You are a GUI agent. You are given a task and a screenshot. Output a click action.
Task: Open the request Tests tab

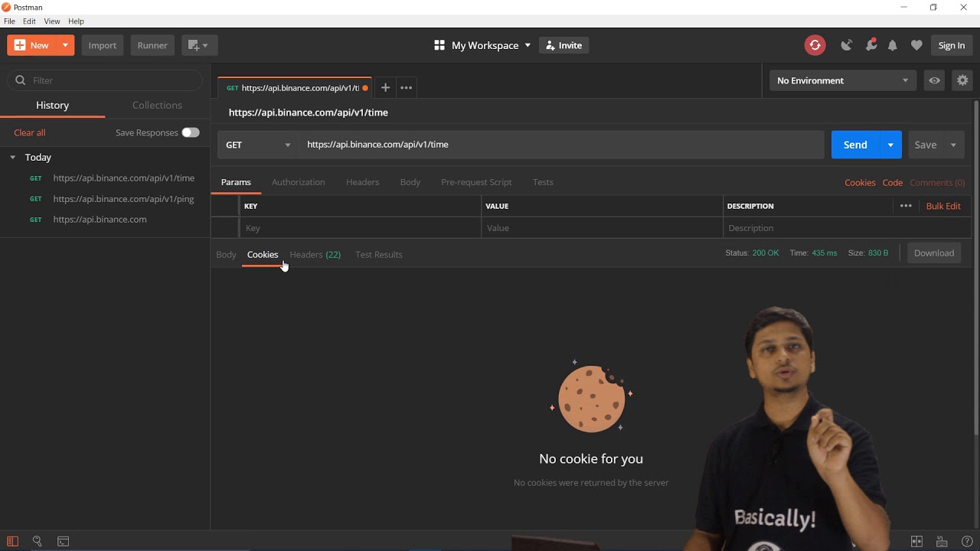point(543,182)
